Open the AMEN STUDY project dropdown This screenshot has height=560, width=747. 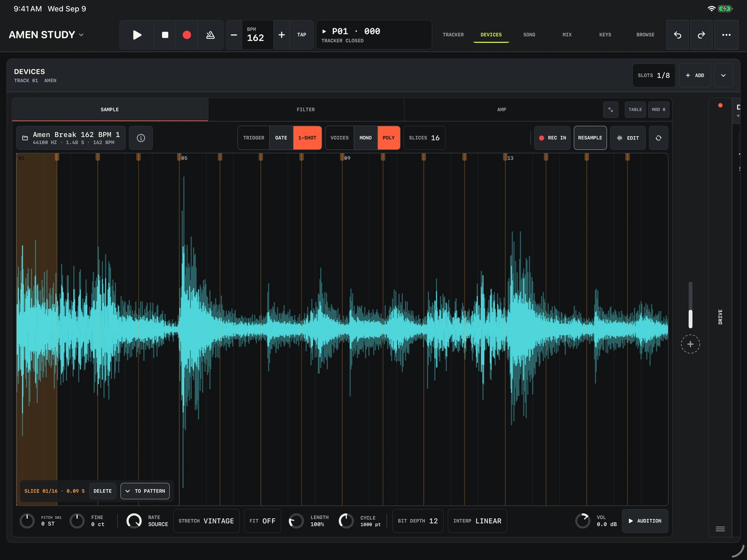pos(46,35)
